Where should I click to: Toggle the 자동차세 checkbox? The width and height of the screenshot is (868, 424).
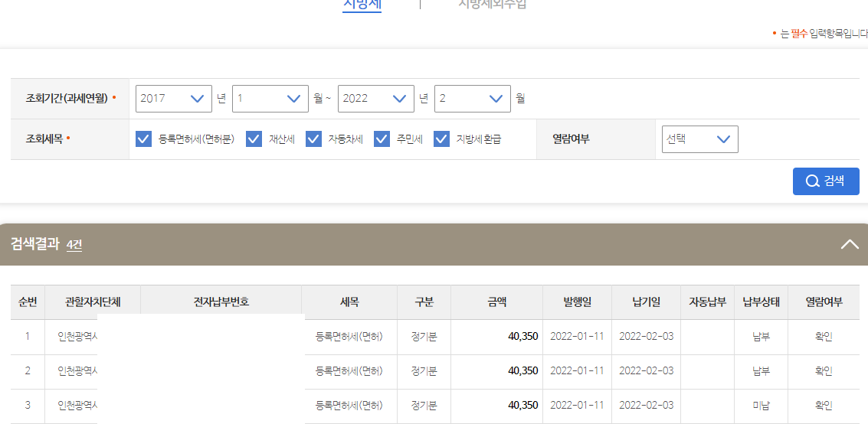coord(313,139)
